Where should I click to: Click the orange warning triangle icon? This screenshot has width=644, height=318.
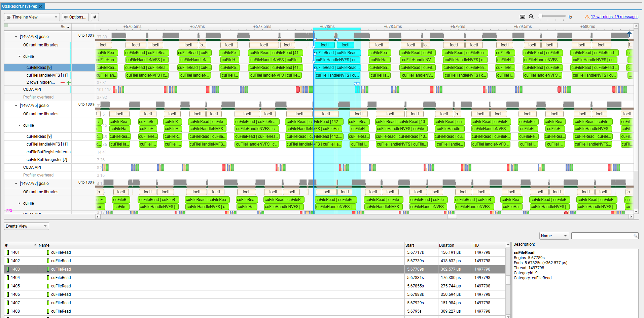[x=587, y=16]
